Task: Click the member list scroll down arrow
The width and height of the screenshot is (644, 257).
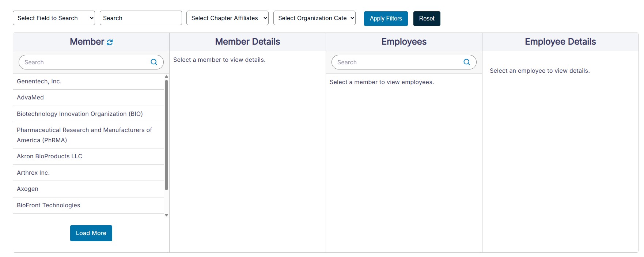Action: click(x=166, y=215)
